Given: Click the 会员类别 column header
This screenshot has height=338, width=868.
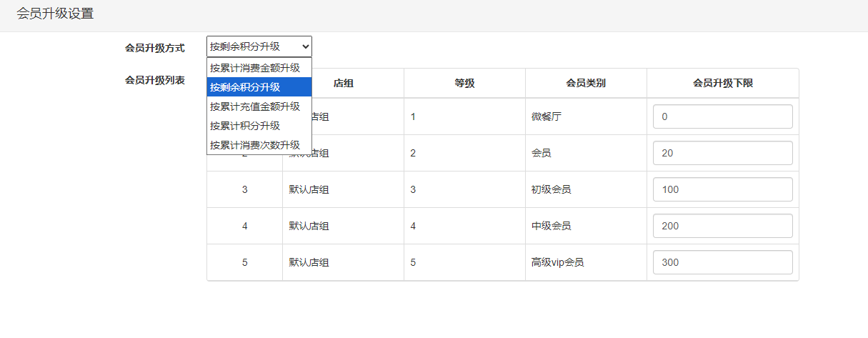Looking at the screenshot, I should [x=586, y=83].
